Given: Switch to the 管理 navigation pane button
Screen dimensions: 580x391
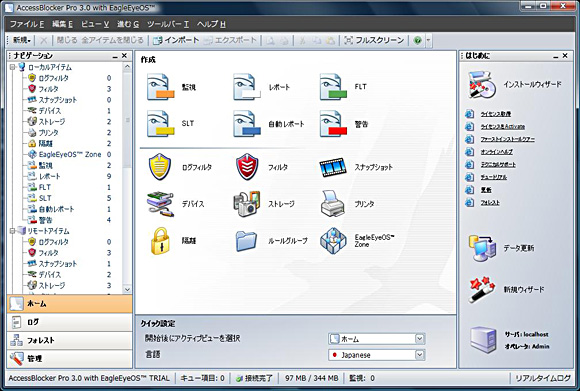Looking at the screenshot, I should click(x=70, y=358).
